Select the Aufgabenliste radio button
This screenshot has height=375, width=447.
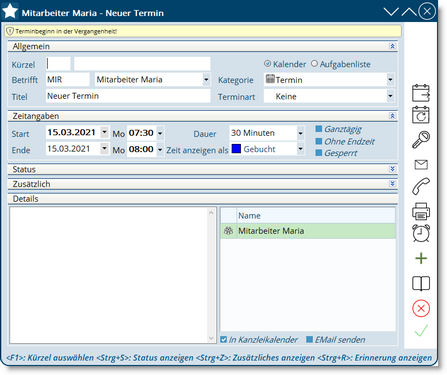pos(314,63)
